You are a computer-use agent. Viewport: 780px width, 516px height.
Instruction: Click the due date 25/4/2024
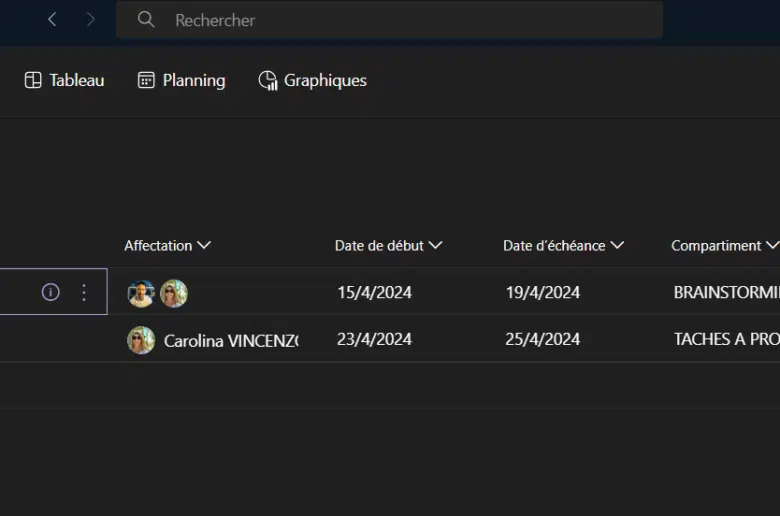(x=542, y=340)
